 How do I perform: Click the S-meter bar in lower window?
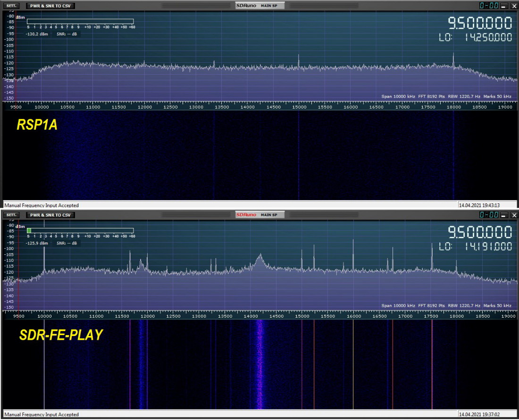click(80, 231)
